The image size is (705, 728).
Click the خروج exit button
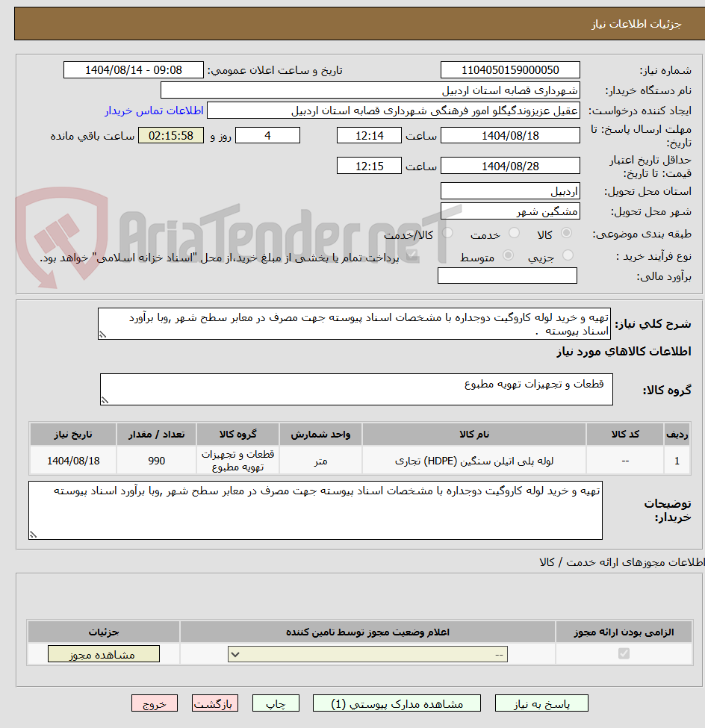[155, 703]
